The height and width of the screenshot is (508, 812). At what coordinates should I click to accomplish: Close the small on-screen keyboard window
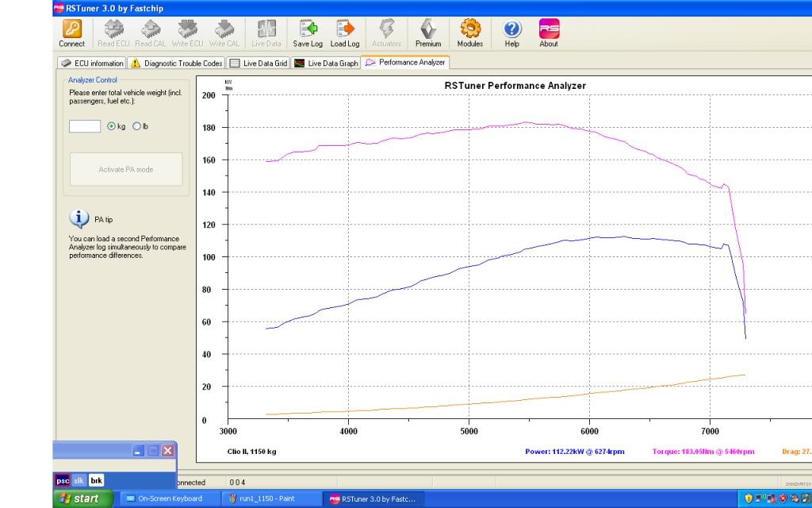167,451
